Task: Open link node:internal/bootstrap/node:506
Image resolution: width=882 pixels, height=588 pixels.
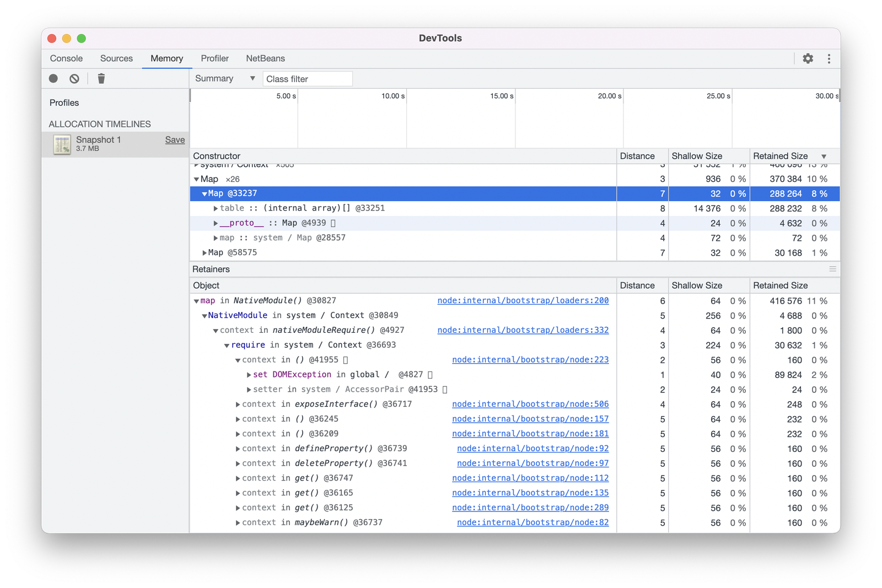Action: [530, 404]
